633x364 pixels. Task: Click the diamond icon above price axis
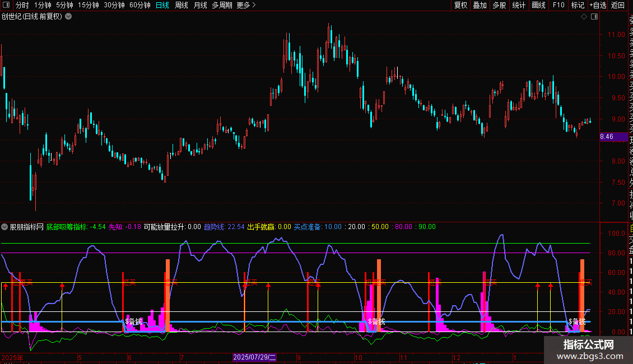[x=584, y=17]
